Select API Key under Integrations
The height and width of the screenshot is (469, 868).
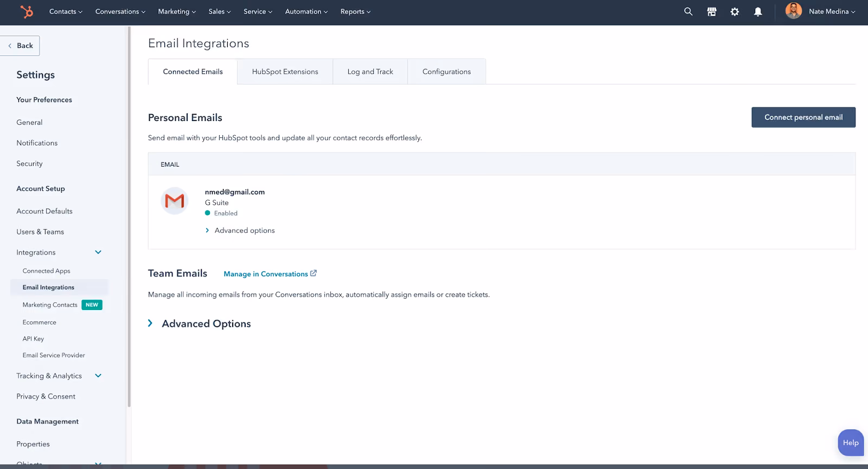[33, 339]
